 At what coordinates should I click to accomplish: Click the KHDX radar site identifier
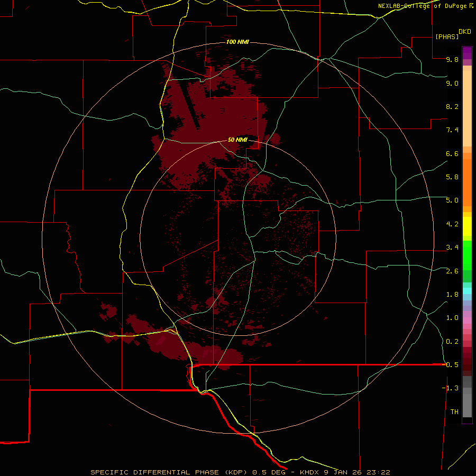pos(309,472)
